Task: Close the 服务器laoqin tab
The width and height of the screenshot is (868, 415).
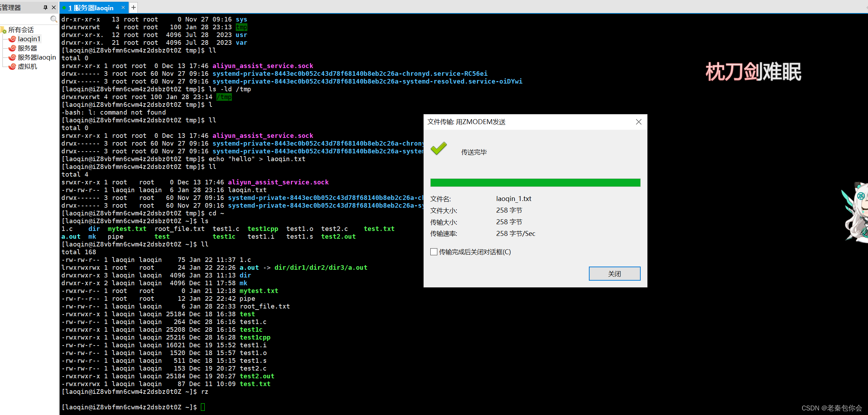Action: tap(123, 7)
